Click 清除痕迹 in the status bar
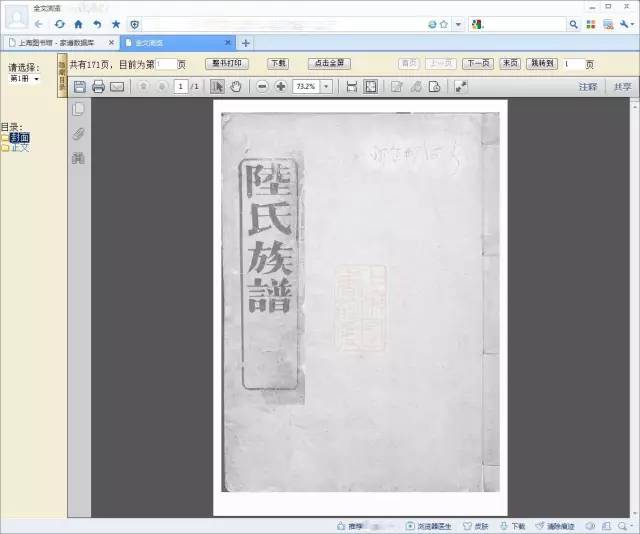The height and width of the screenshot is (534, 640). pyautogui.click(x=555, y=527)
